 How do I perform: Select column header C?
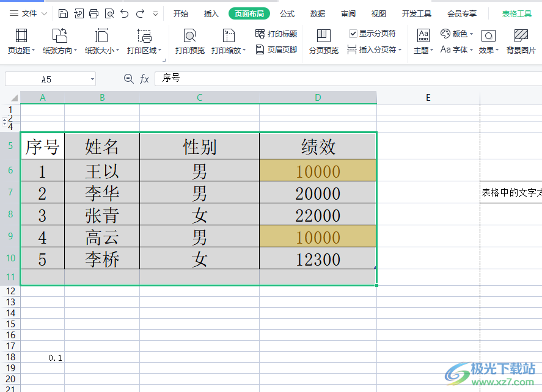click(199, 98)
